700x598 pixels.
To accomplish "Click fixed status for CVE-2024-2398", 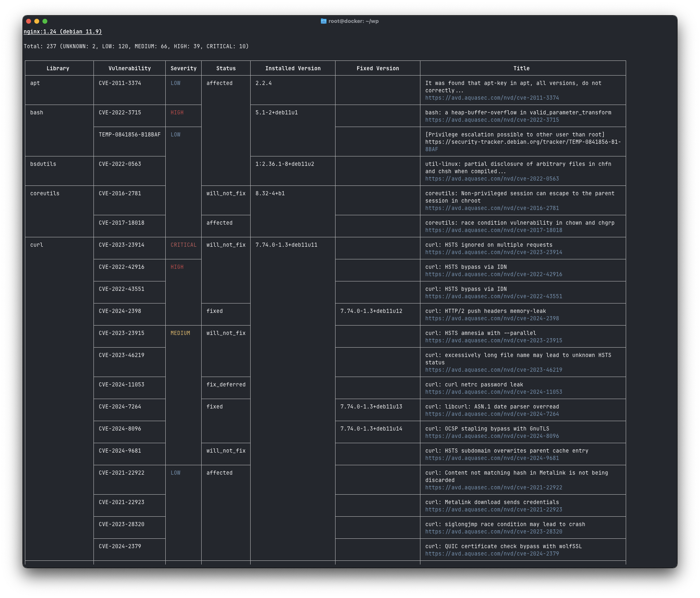I will coord(215,311).
